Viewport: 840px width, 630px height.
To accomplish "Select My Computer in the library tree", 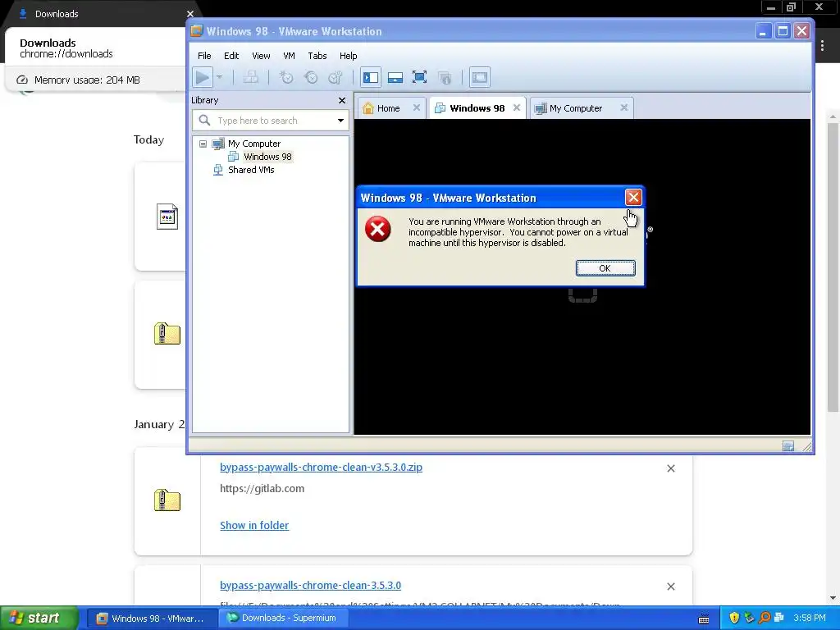I will [x=254, y=144].
